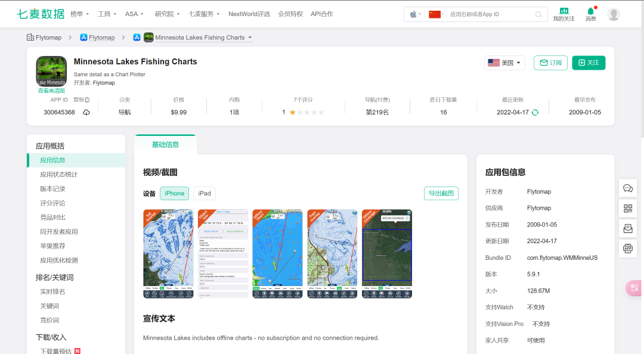Open the chat feedback side icon
Image resolution: width=644 pixels, height=354 pixels.
[x=628, y=188]
